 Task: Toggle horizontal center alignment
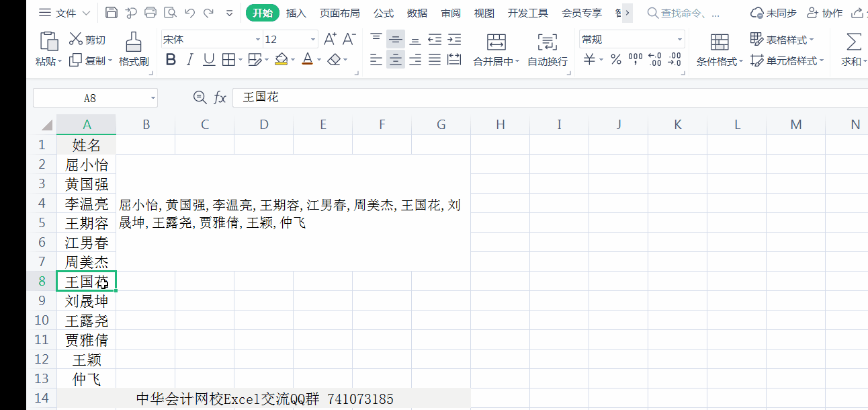coord(396,60)
